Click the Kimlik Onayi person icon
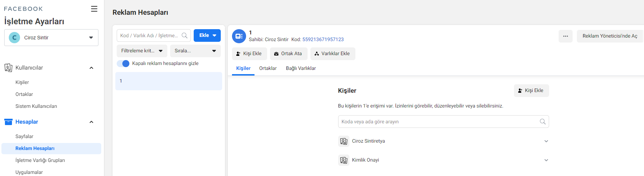 [x=344, y=160]
